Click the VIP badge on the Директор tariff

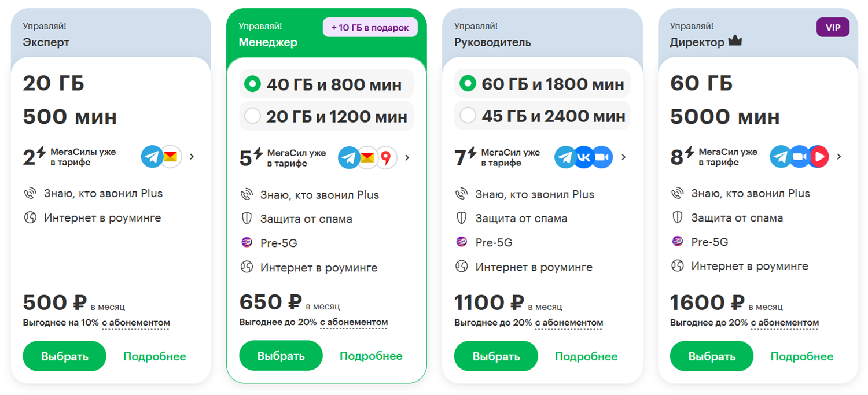(833, 28)
